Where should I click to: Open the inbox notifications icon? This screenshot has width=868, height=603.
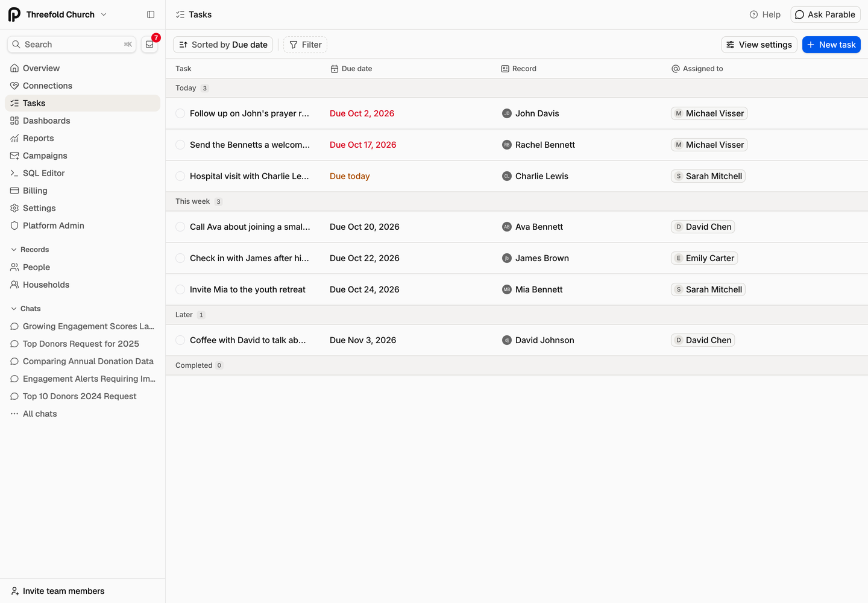coord(149,45)
